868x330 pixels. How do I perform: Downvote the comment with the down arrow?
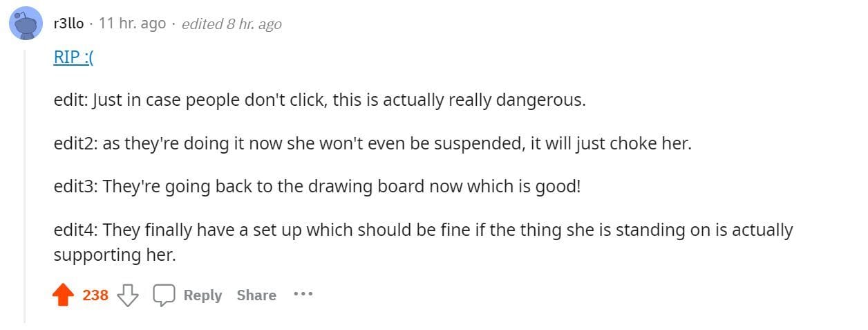click(x=128, y=295)
